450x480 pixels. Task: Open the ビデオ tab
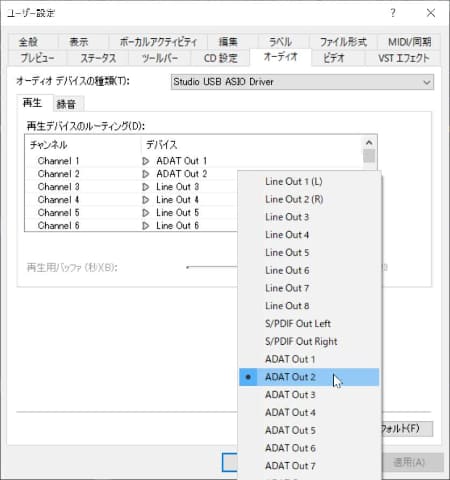point(334,58)
